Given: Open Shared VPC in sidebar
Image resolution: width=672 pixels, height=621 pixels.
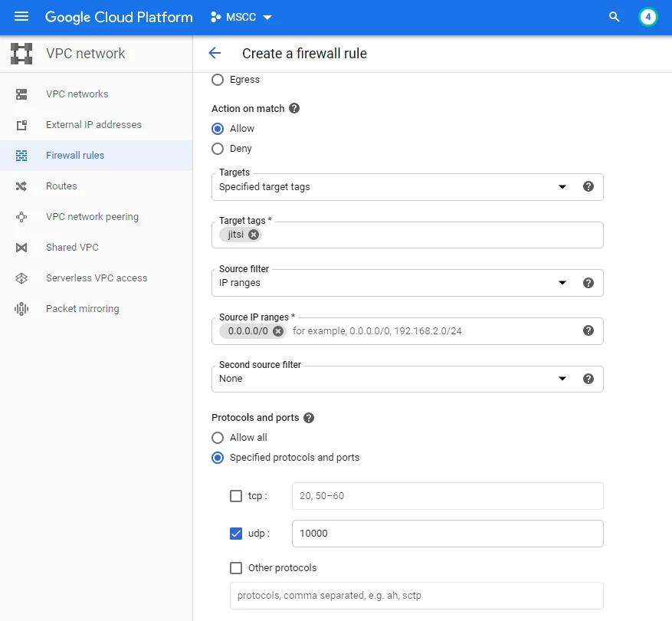Looking at the screenshot, I should [72, 248].
